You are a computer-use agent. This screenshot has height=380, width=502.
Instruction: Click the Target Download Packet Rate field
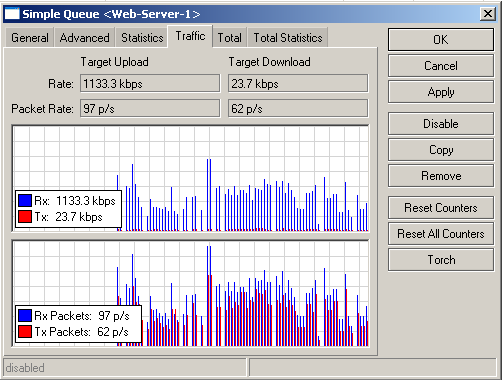click(x=298, y=108)
